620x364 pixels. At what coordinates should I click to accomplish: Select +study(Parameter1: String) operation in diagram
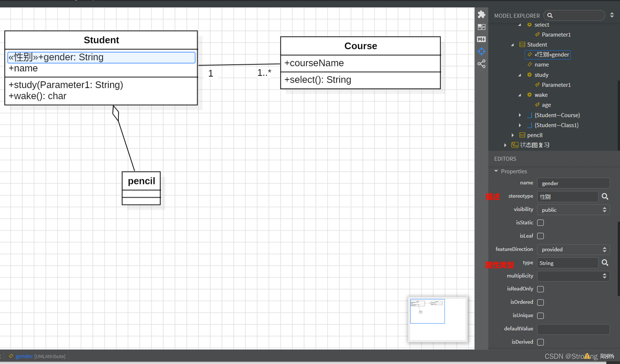66,85
